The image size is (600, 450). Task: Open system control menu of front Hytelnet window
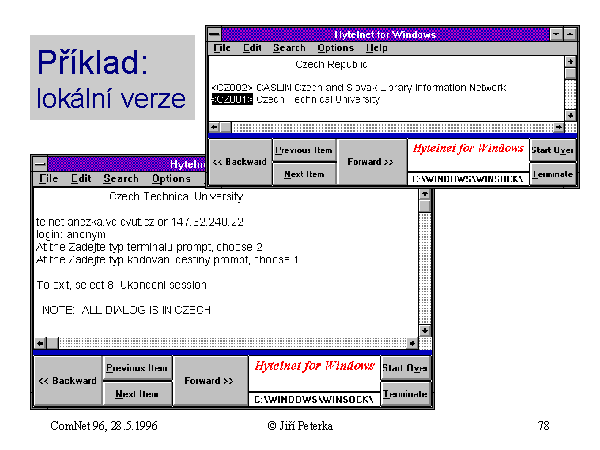[x=215, y=34]
